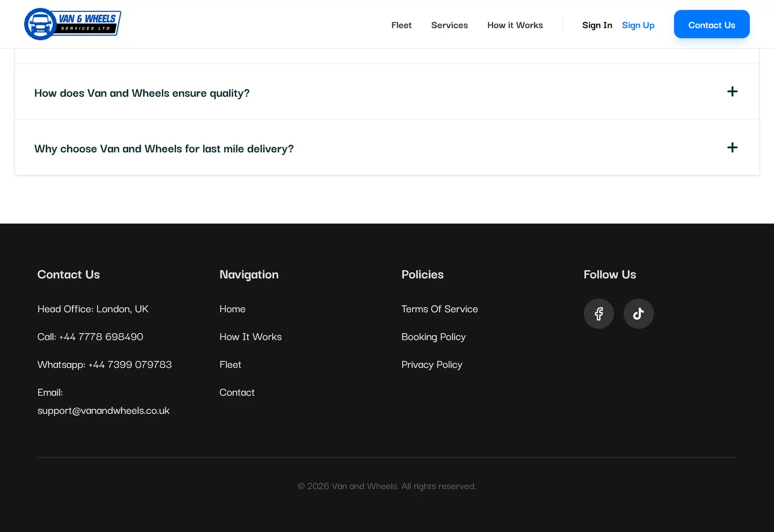This screenshot has width=774, height=532.
Task: Expand the last mile delivery FAQ plus icon
Action: 732,148
